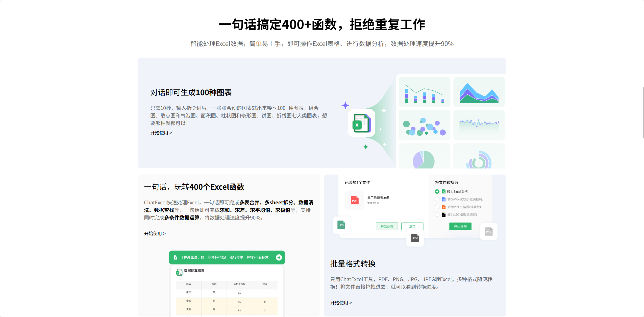Click the 性别 column header
The image size is (644, 317).
point(214,284)
